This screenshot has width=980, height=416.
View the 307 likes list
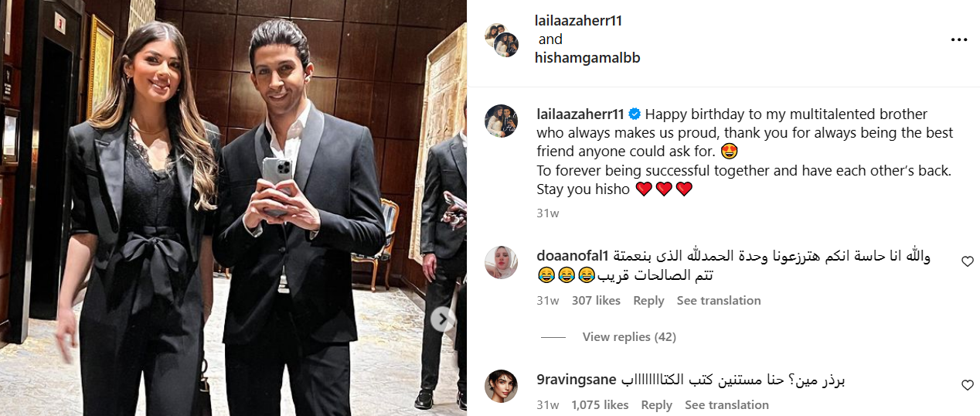click(596, 301)
